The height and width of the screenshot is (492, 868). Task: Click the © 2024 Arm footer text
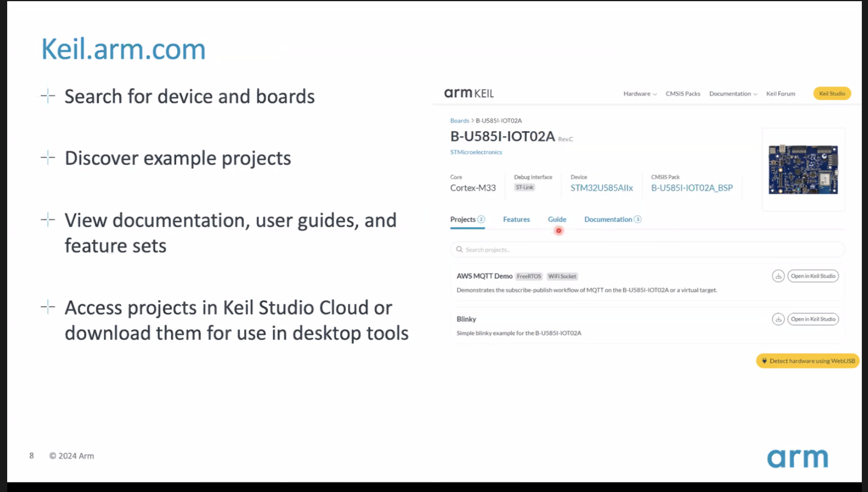click(x=71, y=456)
